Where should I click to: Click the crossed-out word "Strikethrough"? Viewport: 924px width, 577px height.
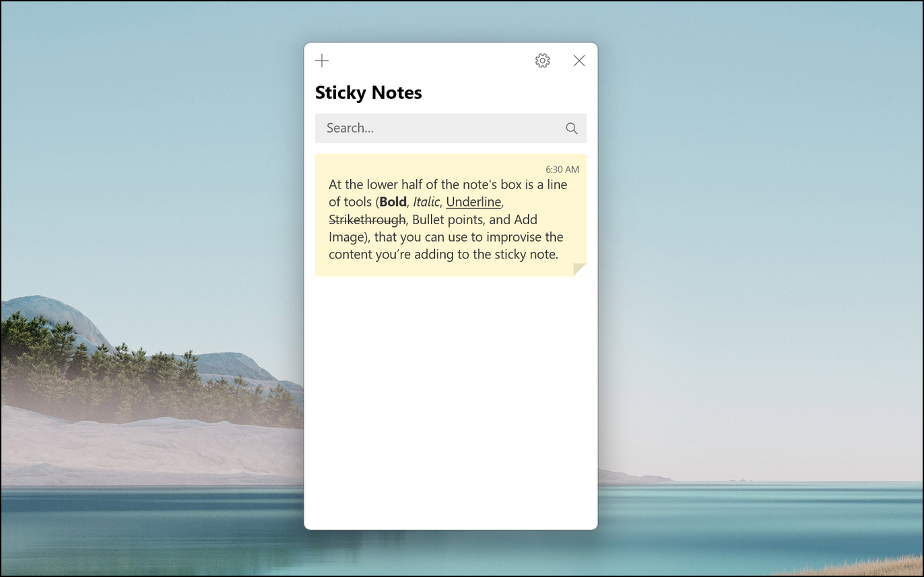pos(368,219)
